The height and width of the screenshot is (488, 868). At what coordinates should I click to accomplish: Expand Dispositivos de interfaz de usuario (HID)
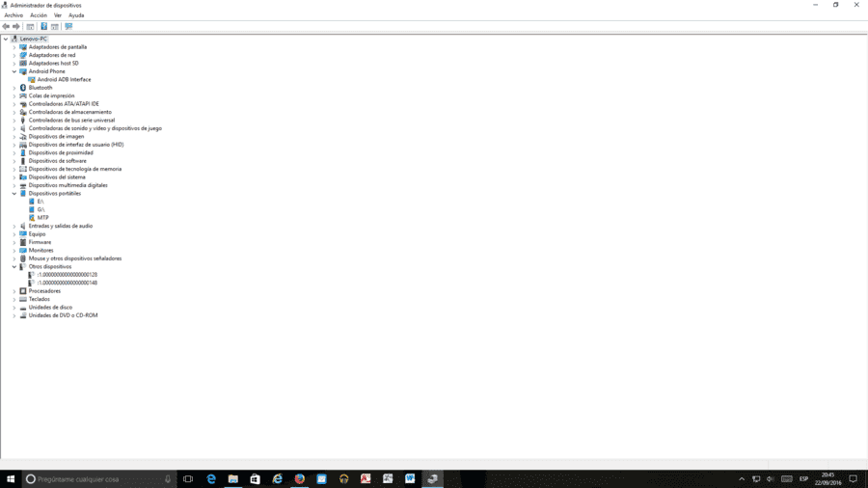click(14, 145)
